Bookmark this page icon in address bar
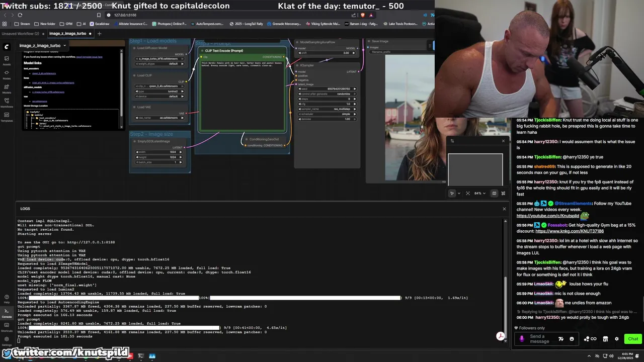The width and height of the screenshot is (644, 362). tap(99, 15)
